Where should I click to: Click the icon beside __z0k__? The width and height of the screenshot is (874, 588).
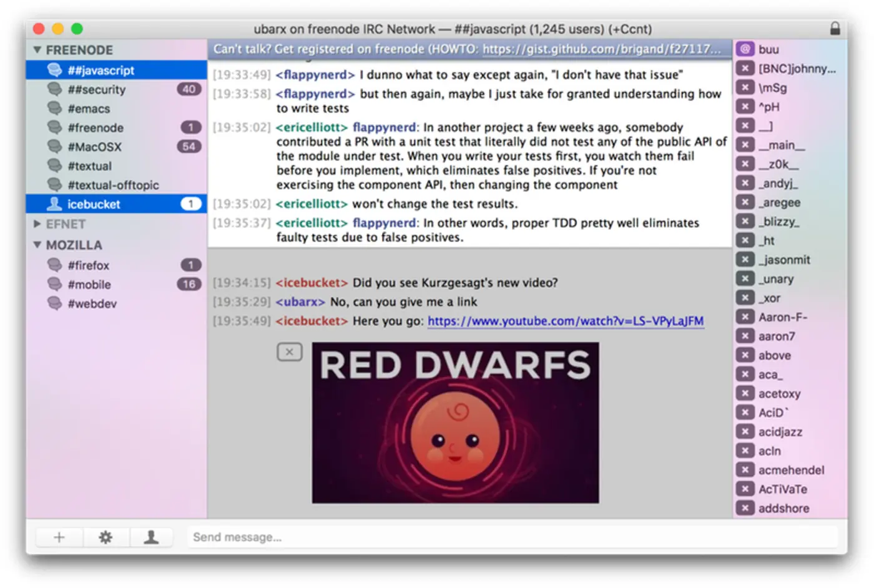pyautogui.click(x=745, y=164)
